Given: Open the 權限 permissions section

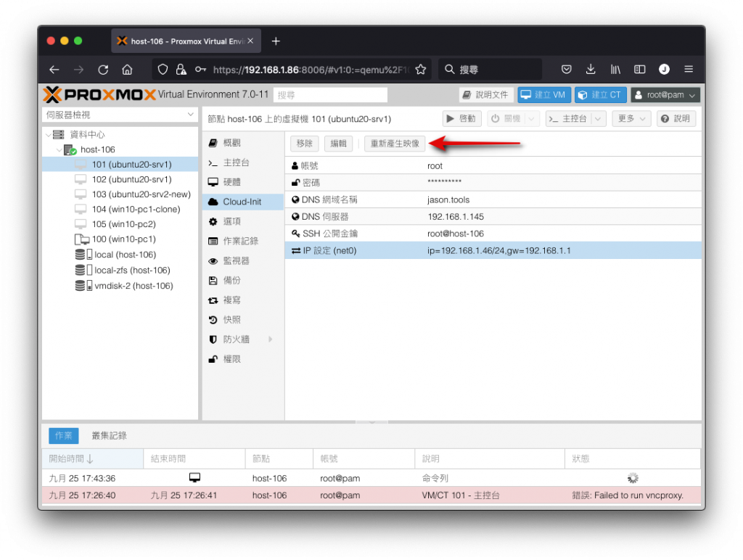Looking at the screenshot, I should pyautogui.click(x=243, y=359).
